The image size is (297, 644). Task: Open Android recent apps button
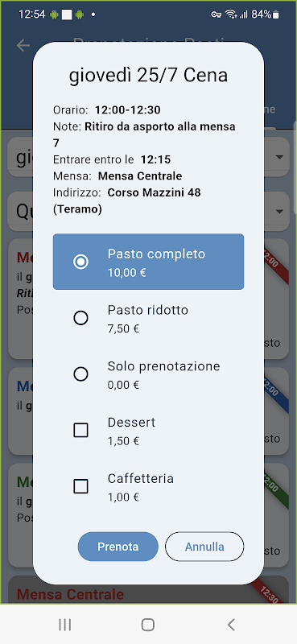point(65,625)
